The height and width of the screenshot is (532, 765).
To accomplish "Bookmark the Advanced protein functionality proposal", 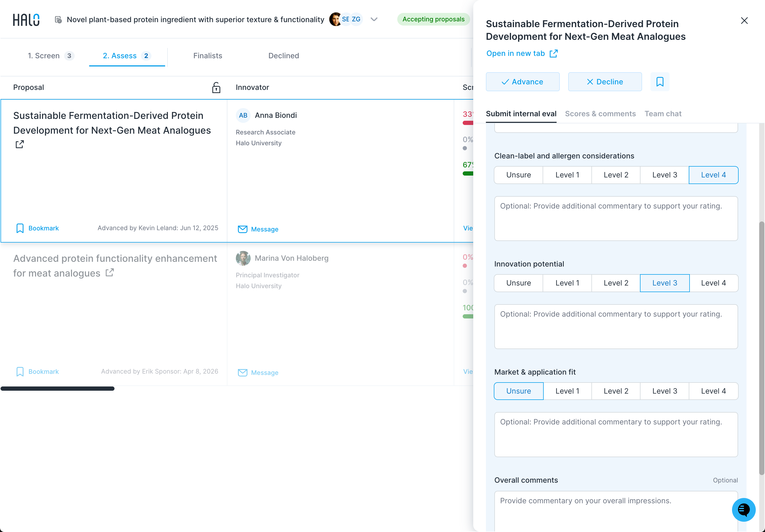I will coord(37,371).
